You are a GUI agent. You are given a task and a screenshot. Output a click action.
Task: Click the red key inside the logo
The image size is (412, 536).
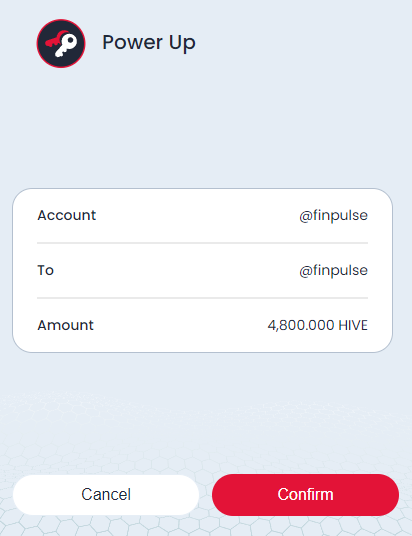tap(54, 39)
